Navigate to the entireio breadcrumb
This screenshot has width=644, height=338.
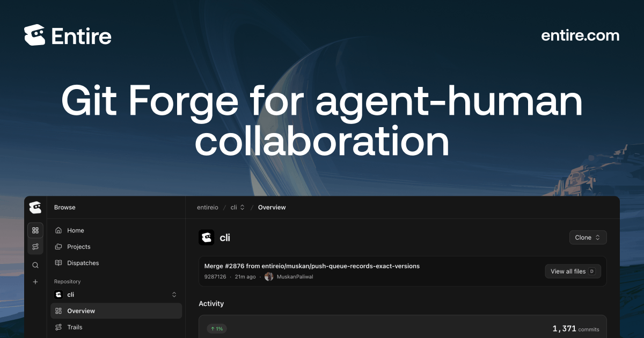208,208
